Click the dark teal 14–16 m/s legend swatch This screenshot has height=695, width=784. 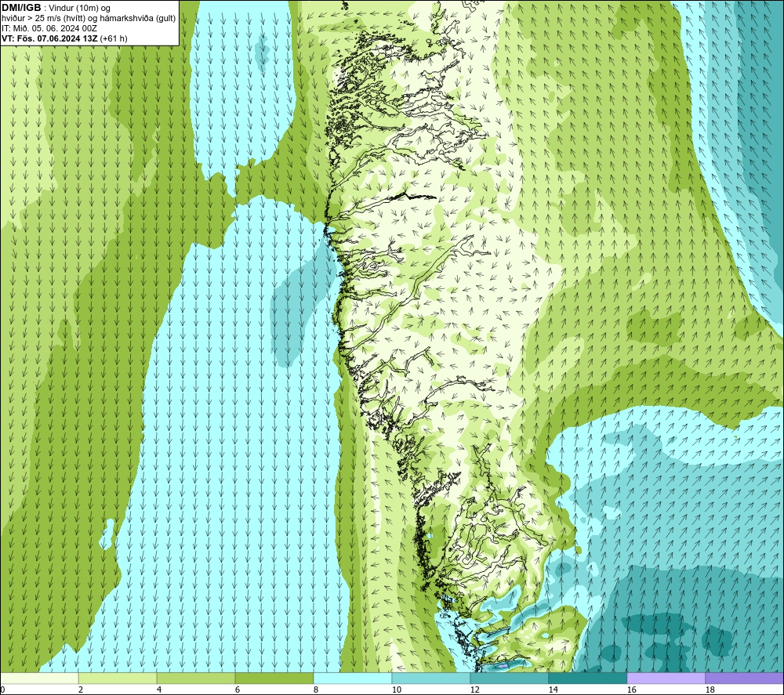point(587,678)
